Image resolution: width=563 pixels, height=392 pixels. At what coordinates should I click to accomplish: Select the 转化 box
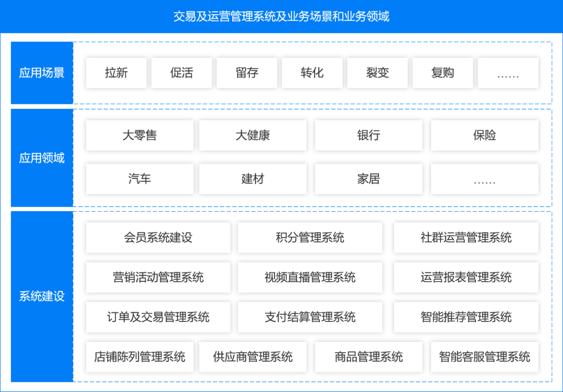(312, 73)
